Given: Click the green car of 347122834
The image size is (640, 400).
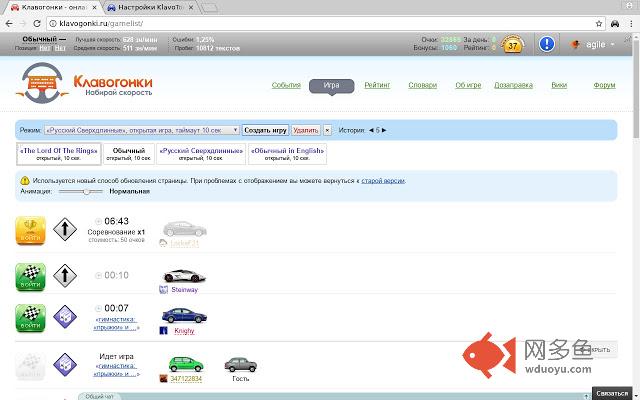Looking at the screenshot, I should tap(186, 364).
